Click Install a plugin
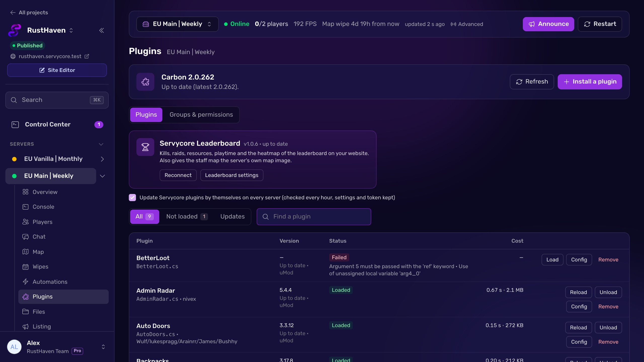The height and width of the screenshot is (362, 644). (x=590, y=82)
